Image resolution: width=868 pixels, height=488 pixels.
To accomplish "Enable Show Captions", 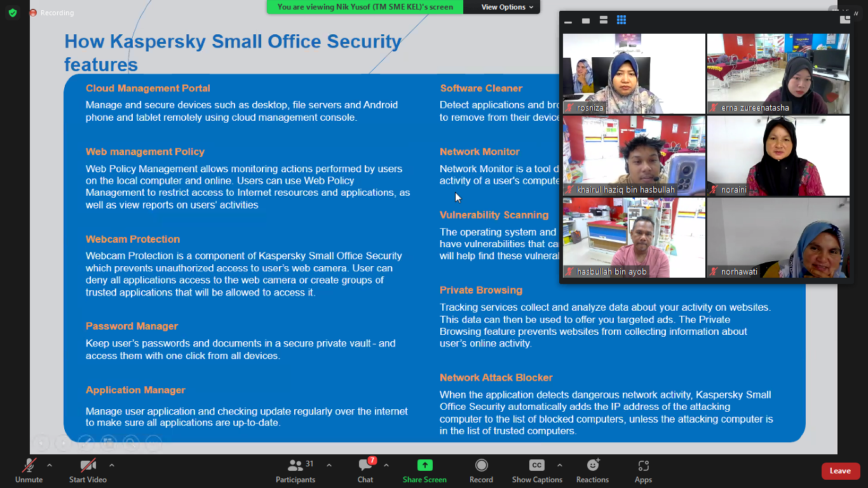I will 537,471.
